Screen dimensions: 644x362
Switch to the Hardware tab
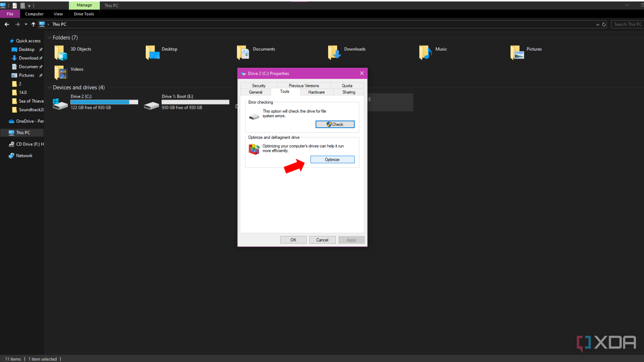(316, 92)
